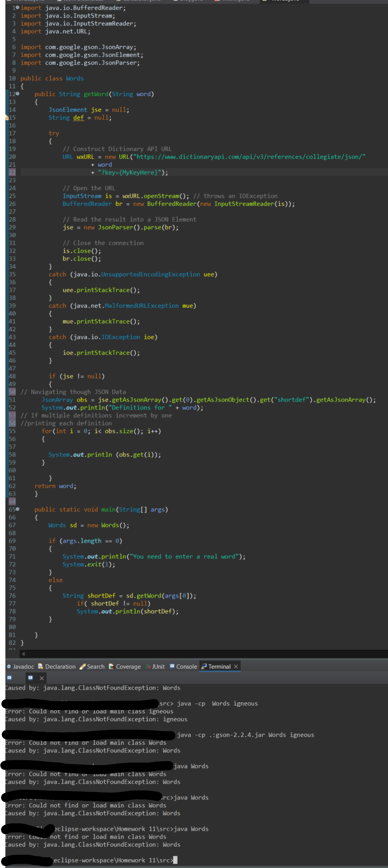
Task: Switch to the Console tab
Action: pos(183,667)
